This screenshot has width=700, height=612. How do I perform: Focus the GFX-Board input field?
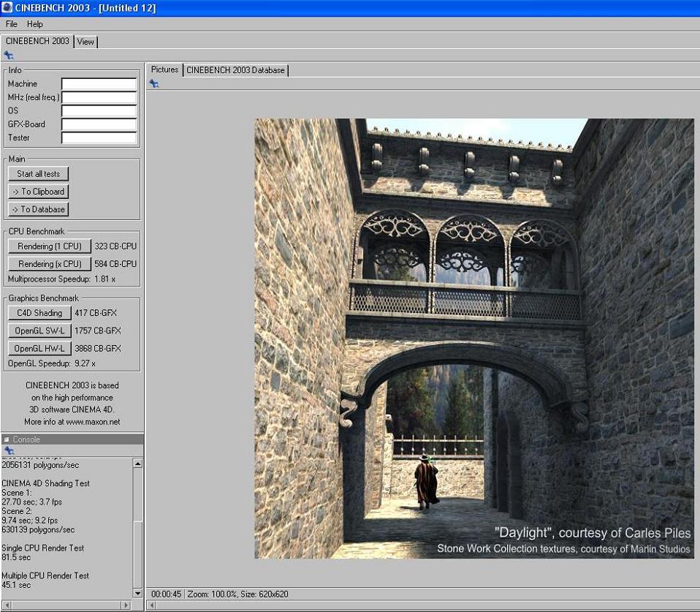[99, 124]
